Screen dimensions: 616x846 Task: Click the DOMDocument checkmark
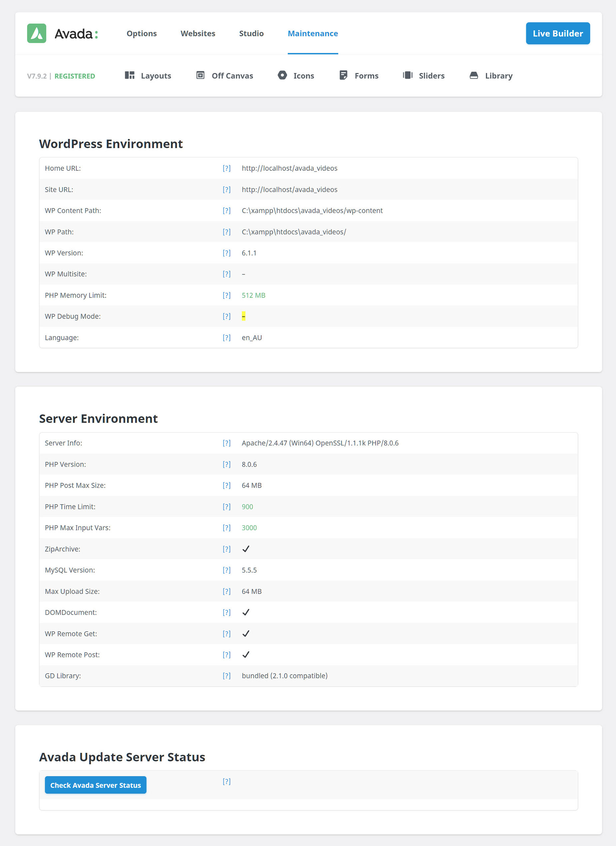pos(245,612)
